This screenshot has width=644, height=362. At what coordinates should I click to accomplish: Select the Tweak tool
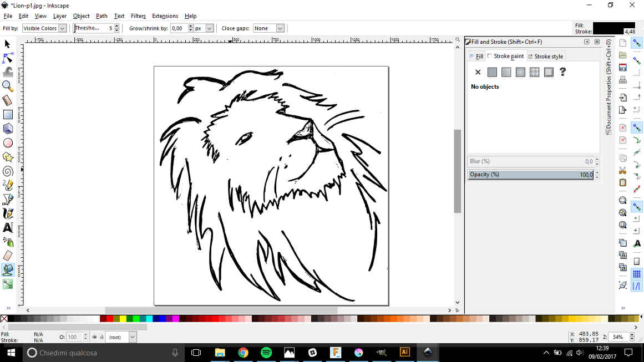7,72
